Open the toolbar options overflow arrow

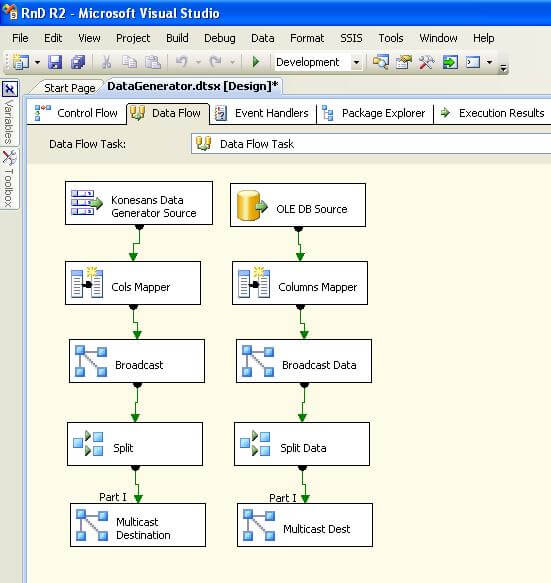[503, 68]
